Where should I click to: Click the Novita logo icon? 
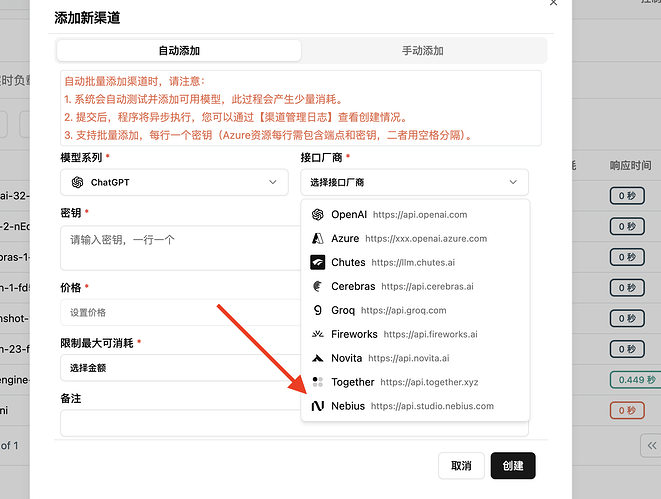pyautogui.click(x=317, y=358)
